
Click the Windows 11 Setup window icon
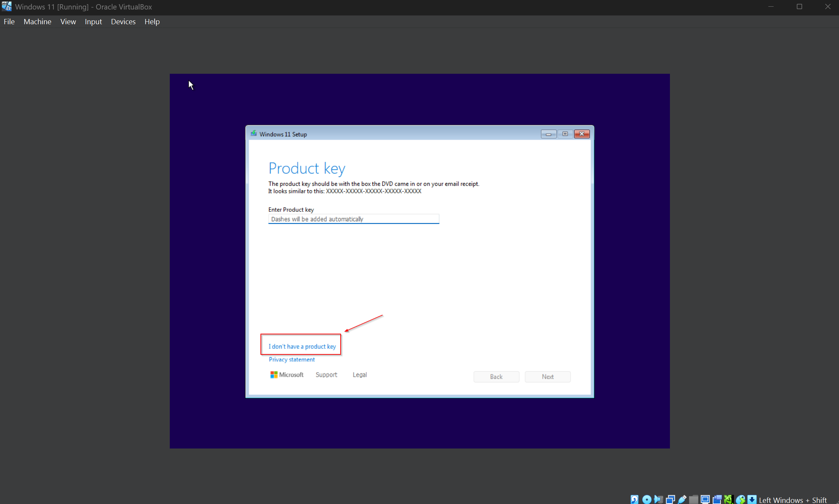[x=253, y=134]
